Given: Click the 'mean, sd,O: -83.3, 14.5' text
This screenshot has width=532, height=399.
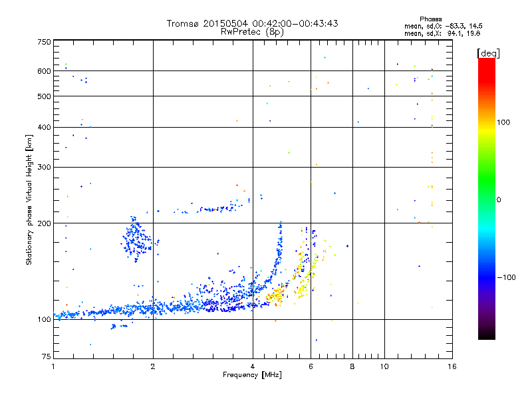Looking at the screenshot, I should [x=443, y=26].
